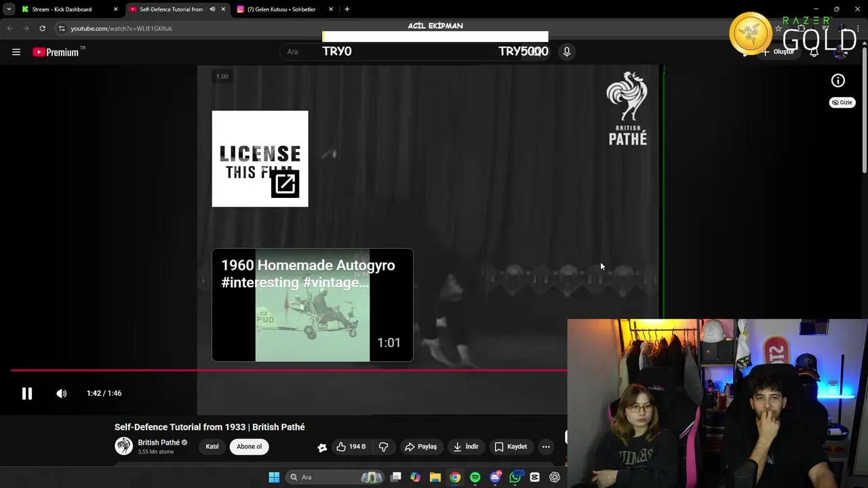Click the Katıl join button

212,447
